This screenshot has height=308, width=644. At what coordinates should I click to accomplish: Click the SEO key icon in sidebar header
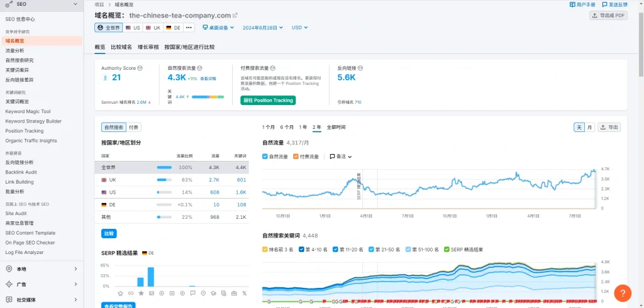[9, 4]
